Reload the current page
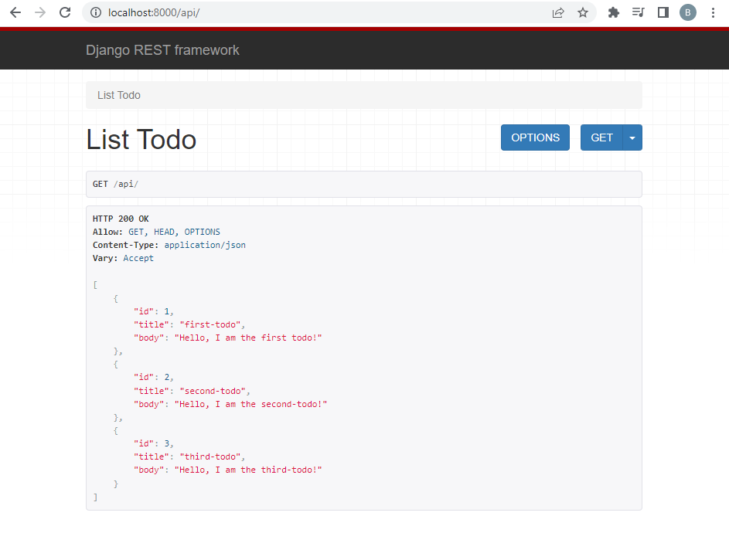Screen dimensions: 729x560 [66, 12]
